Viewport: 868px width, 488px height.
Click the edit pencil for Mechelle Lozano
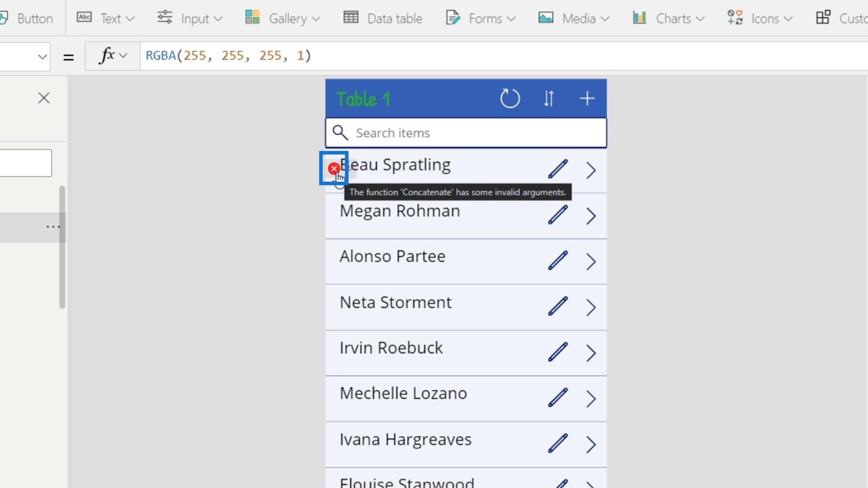[x=558, y=398]
